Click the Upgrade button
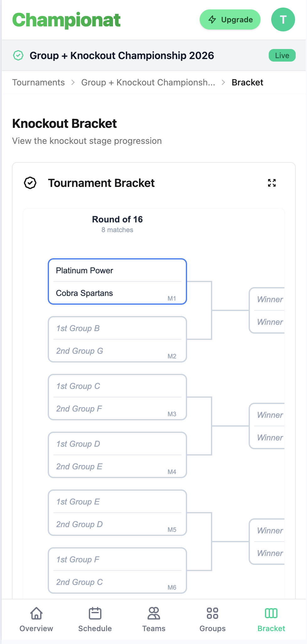The height and width of the screenshot is (644, 307). tap(230, 19)
